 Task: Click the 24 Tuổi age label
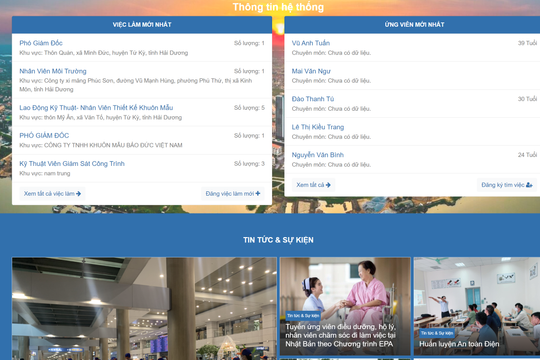coord(527,155)
